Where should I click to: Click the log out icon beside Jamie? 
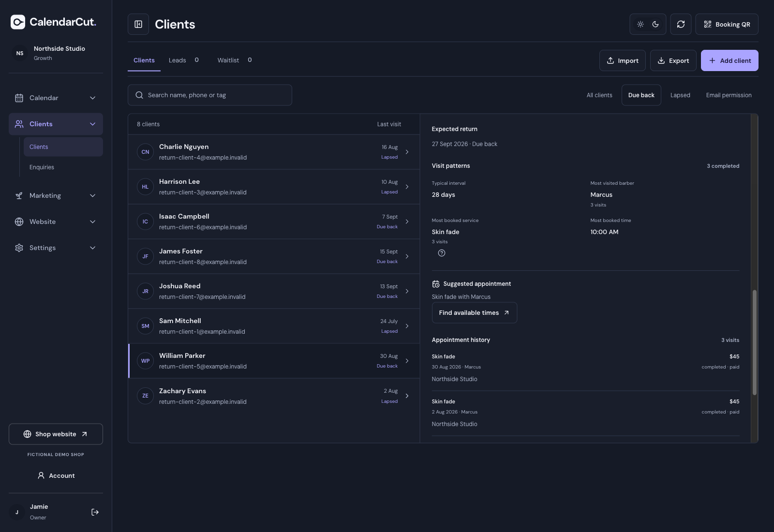tap(95, 512)
